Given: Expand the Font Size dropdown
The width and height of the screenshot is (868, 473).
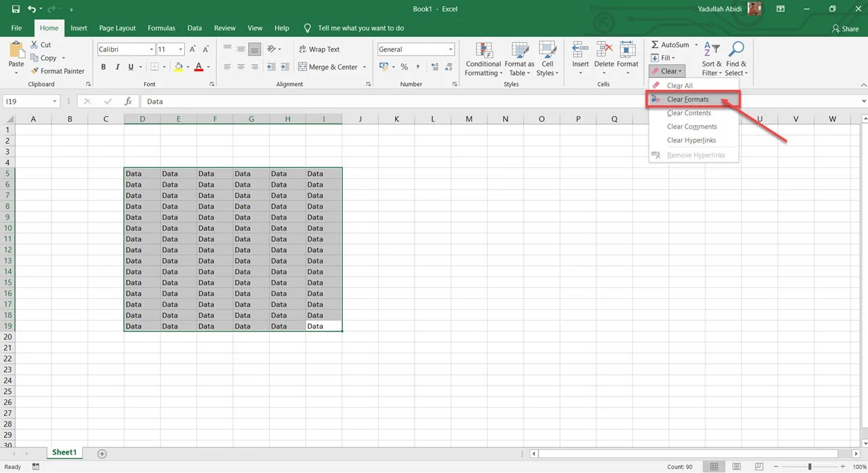Looking at the screenshot, I should pos(180,49).
